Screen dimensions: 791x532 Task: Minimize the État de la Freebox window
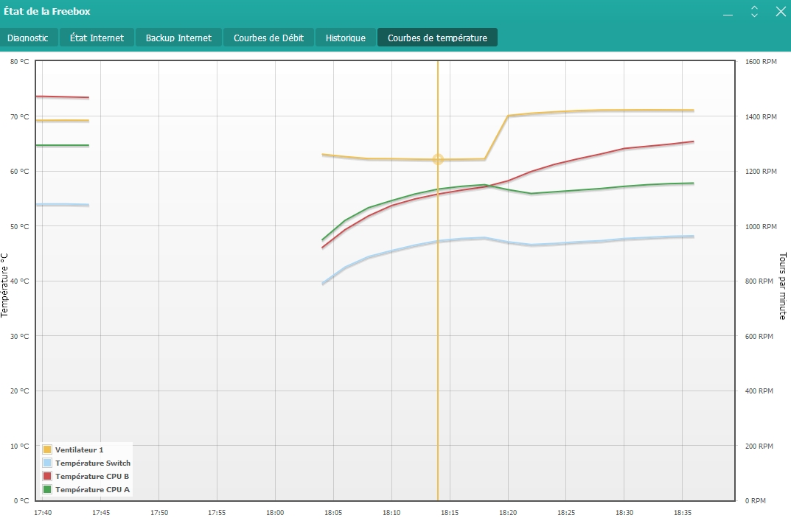point(728,13)
